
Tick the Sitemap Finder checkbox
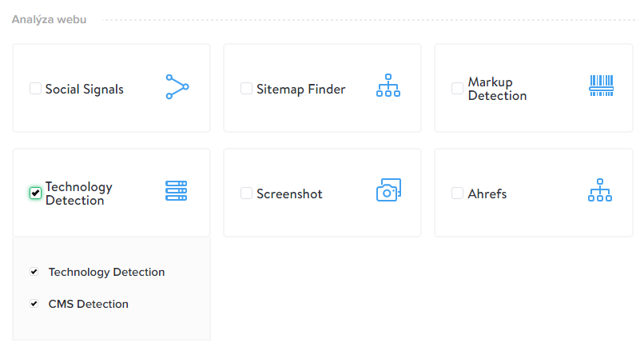246,88
